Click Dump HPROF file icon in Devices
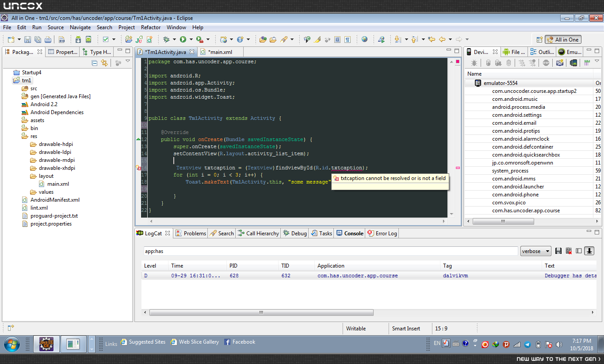The height and width of the screenshot is (364, 604). coord(498,63)
